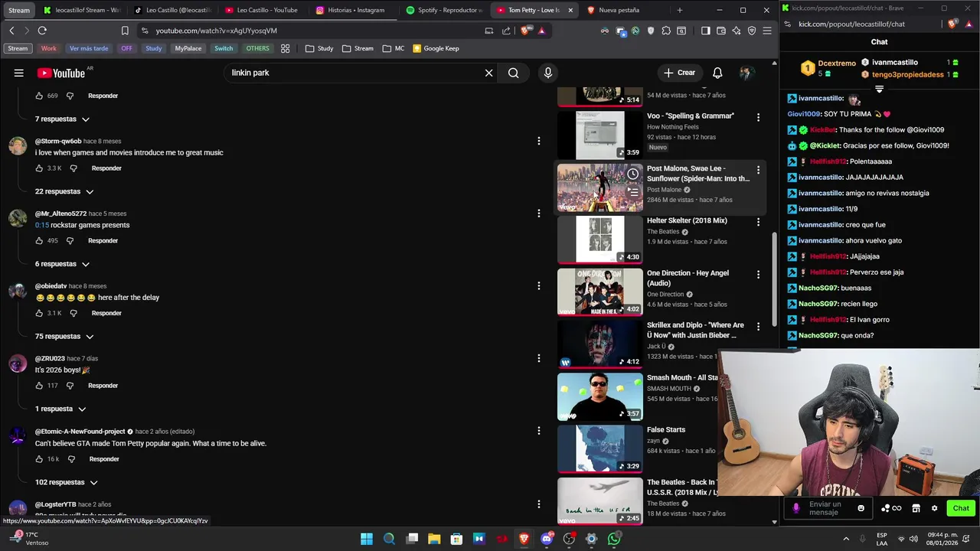Open the Windows Start menu
Viewport: 980px width, 551px height.
[x=367, y=539]
